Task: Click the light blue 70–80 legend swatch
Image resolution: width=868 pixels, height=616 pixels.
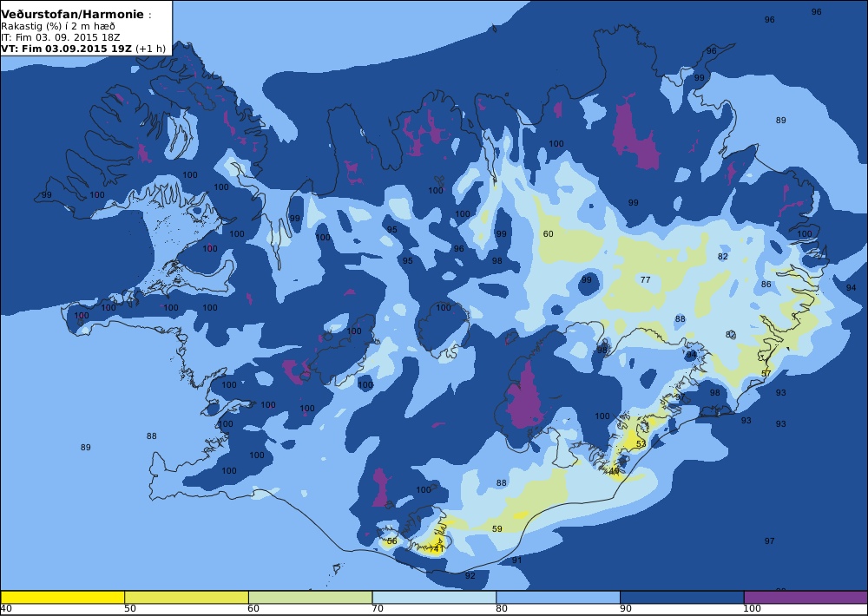Action: tap(435, 597)
